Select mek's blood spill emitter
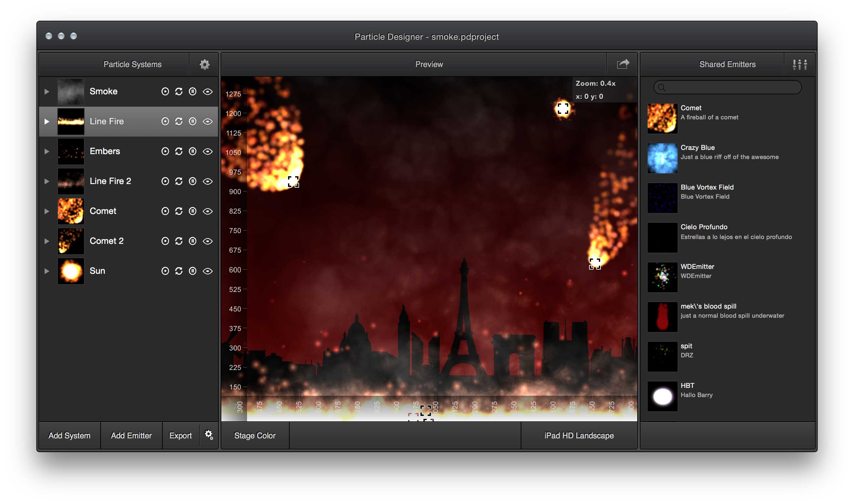The image size is (854, 504). pos(727,317)
